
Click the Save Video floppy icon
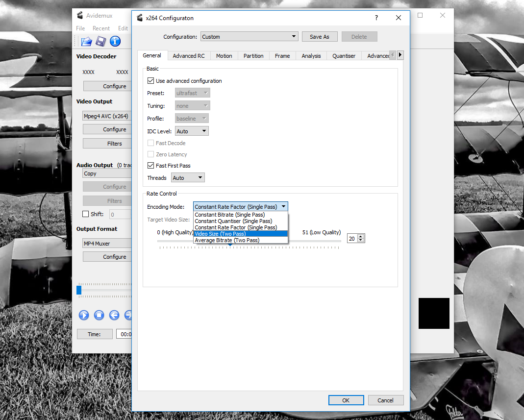100,42
